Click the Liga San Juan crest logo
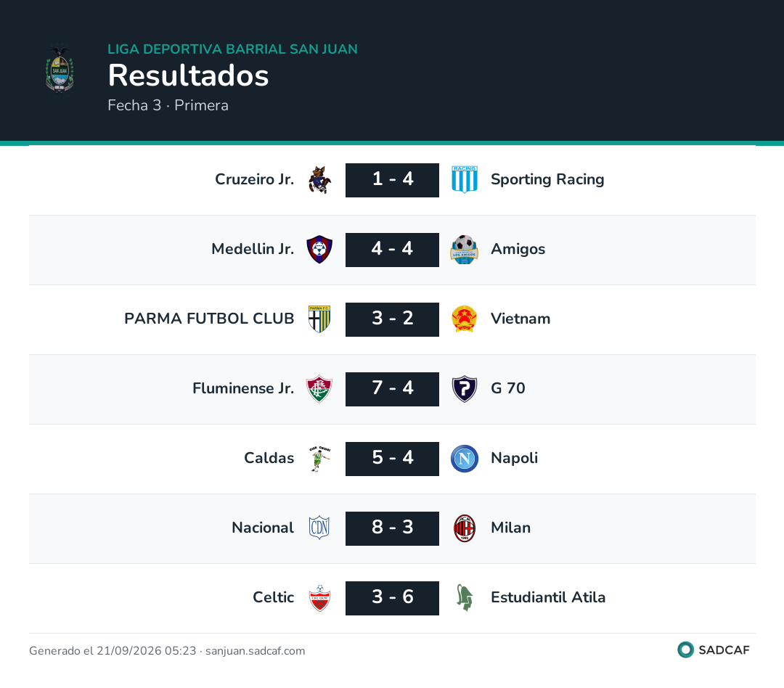784x688 pixels. pos(60,70)
